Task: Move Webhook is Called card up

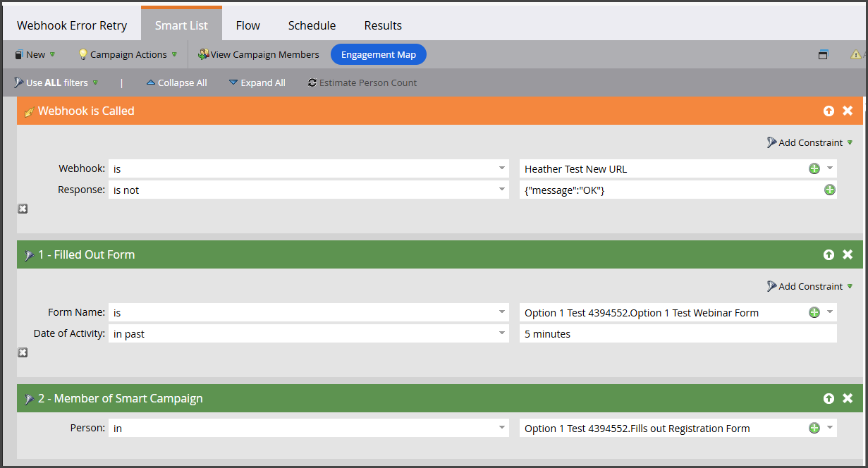Action: [829, 111]
